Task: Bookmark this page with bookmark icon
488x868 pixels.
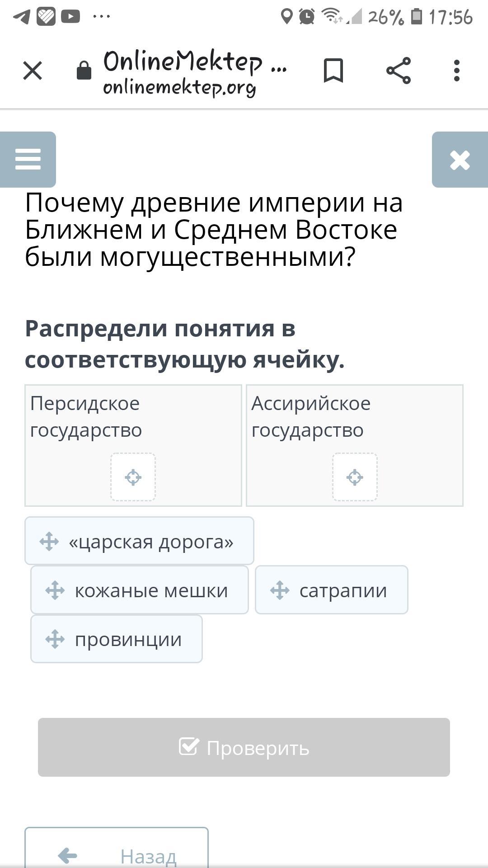Action: [x=333, y=71]
